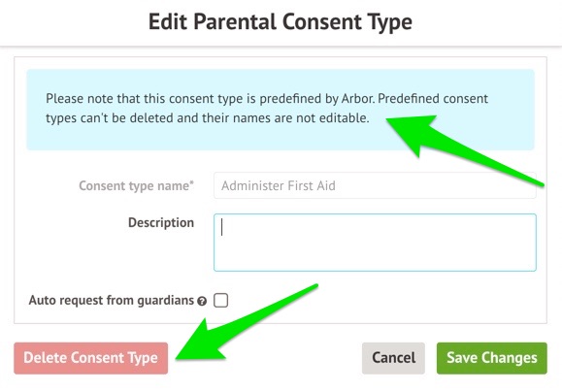Click the help question mark icon
562x392 pixels.
[202, 301]
